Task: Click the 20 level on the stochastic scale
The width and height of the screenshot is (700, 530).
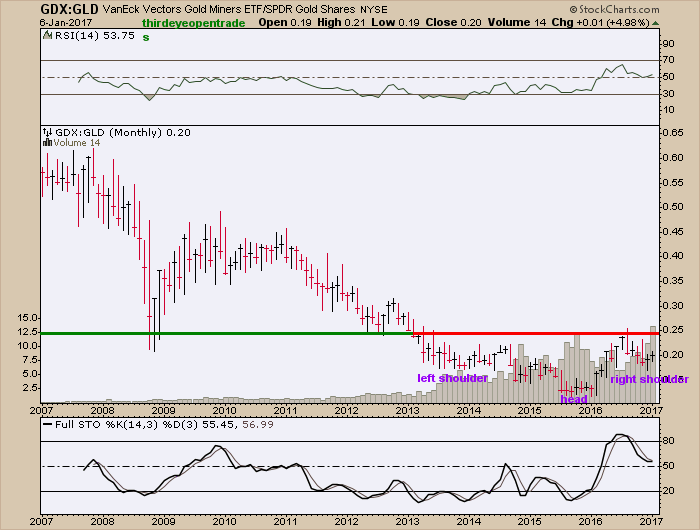Action: [x=669, y=491]
